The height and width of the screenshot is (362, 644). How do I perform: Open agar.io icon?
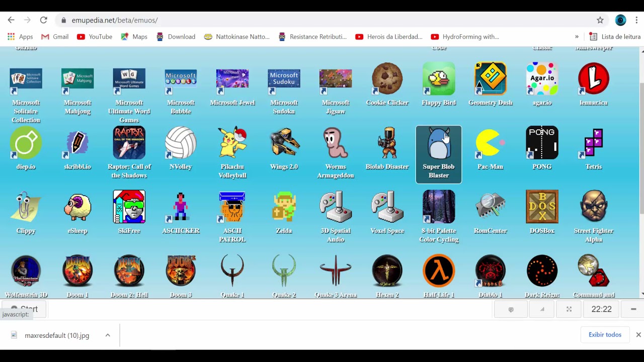542,79
